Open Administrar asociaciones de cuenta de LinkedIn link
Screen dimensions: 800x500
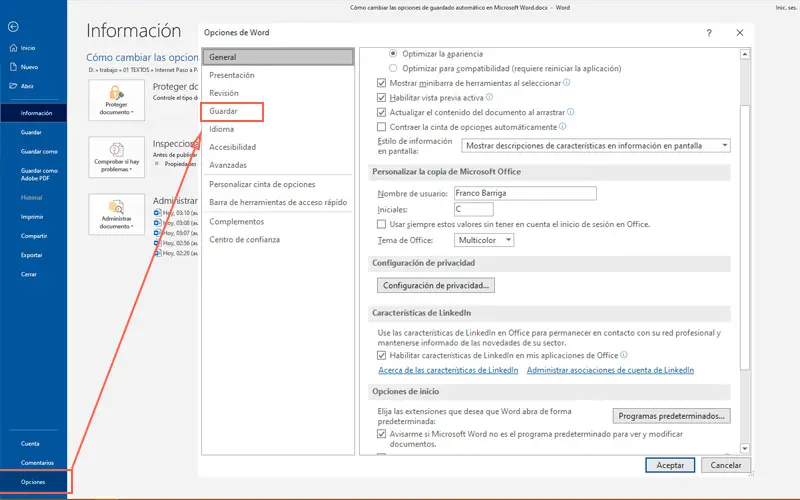click(610, 370)
